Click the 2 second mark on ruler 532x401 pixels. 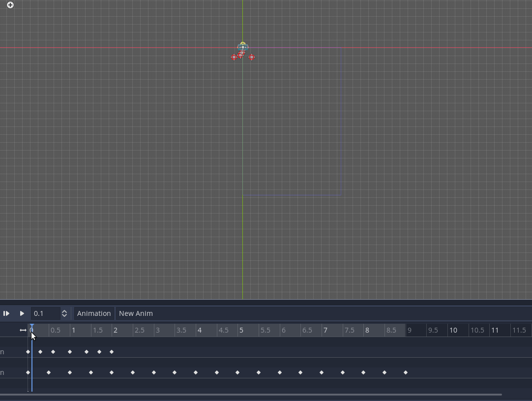[116, 330]
